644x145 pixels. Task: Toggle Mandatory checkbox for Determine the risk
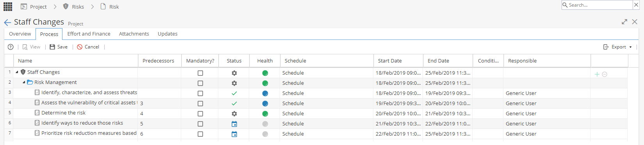click(x=200, y=114)
